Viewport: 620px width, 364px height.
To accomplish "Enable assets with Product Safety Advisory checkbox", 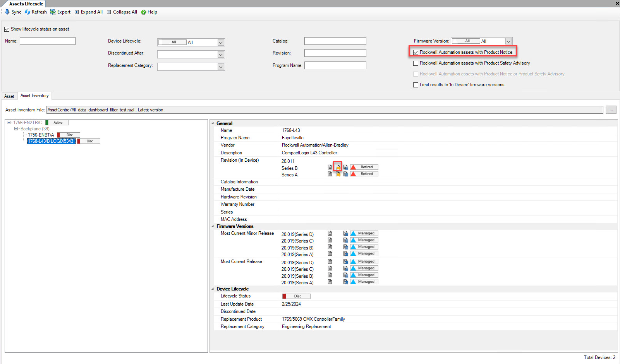I will point(416,63).
